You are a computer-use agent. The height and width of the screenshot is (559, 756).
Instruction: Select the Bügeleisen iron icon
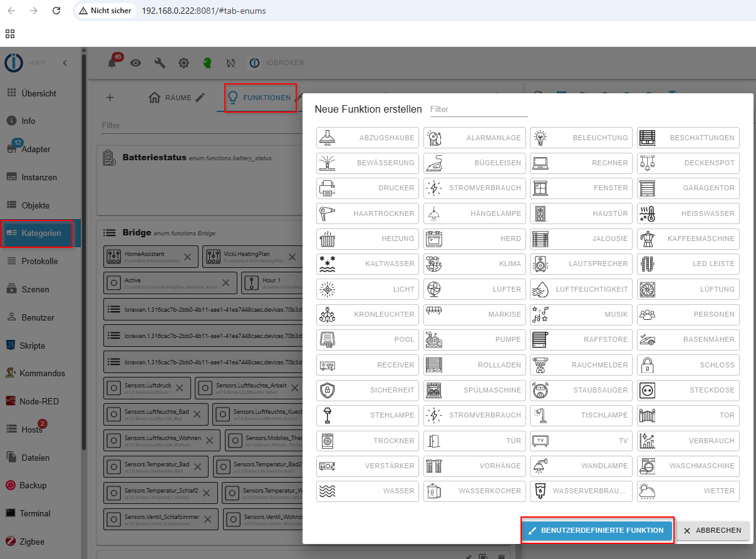point(433,163)
